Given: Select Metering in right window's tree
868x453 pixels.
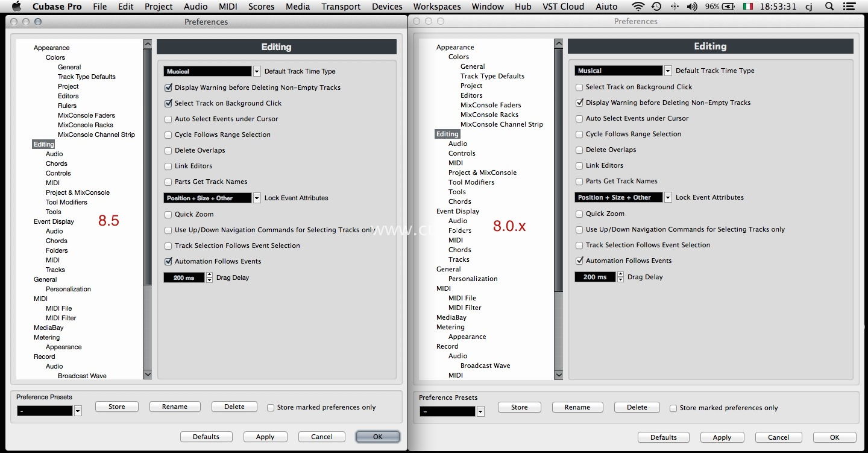Looking at the screenshot, I should pos(450,327).
